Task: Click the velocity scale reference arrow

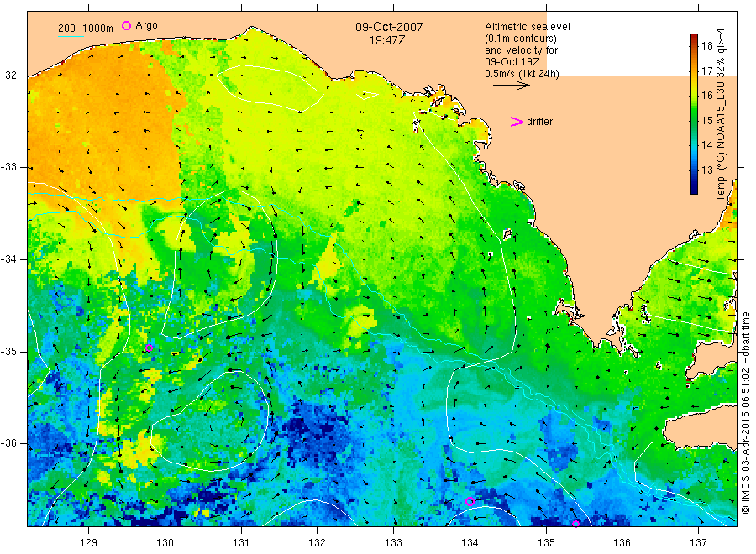Action: pyautogui.click(x=511, y=86)
